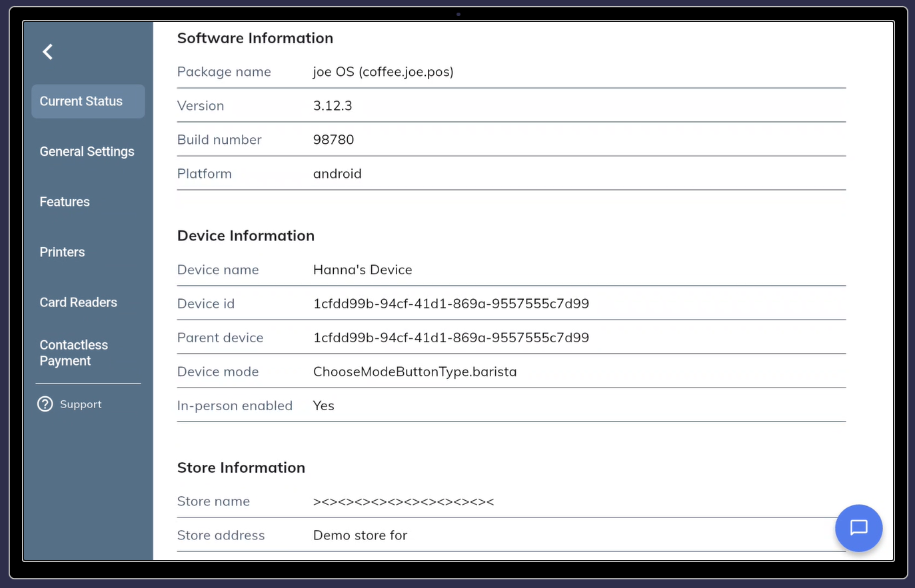Click the ChooseModeButtonType.barista value
The image size is (915, 588).
415,372
